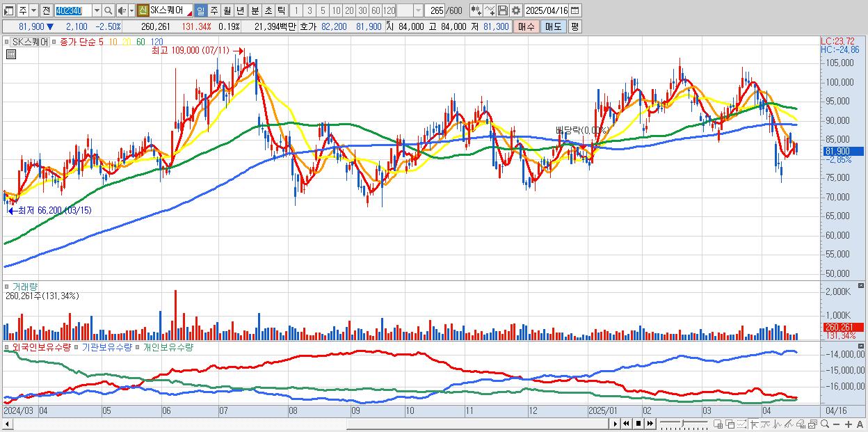Click the 기관보유수량 indicator label
868x432 pixels.
click(107, 346)
